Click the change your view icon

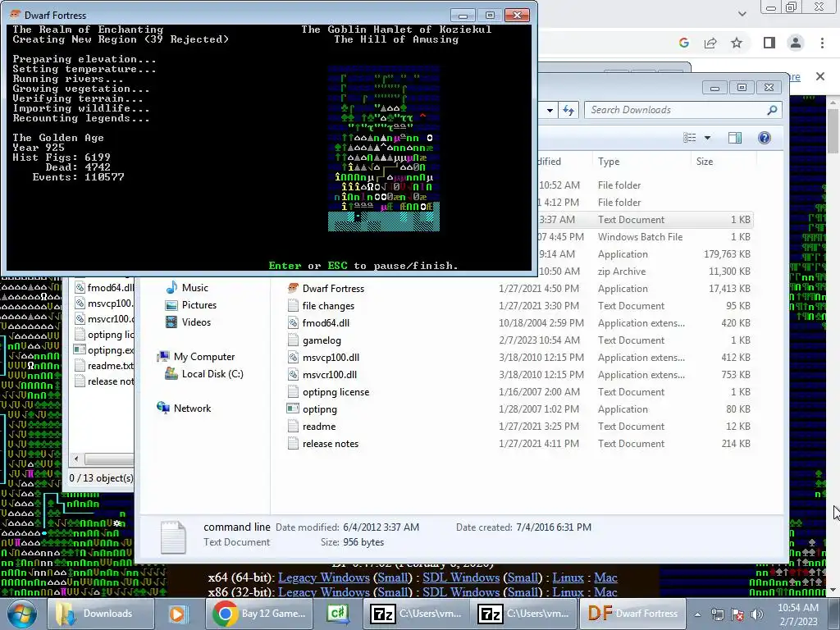click(x=689, y=138)
